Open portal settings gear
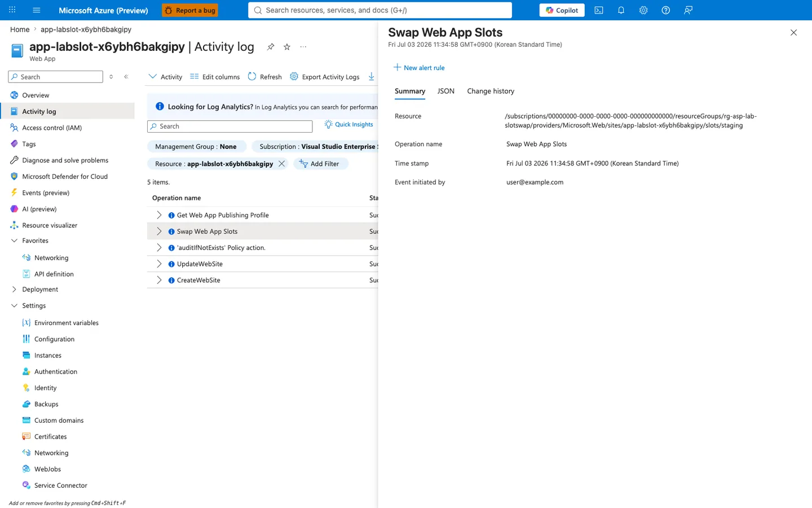 [x=643, y=10]
